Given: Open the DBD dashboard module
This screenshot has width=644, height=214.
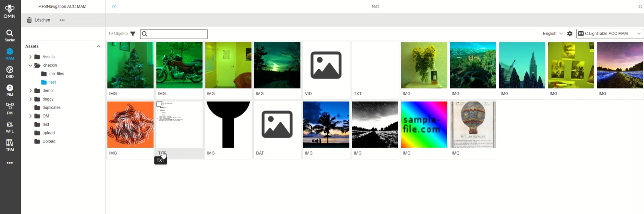Looking at the screenshot, I should click(x=10, y=72).
